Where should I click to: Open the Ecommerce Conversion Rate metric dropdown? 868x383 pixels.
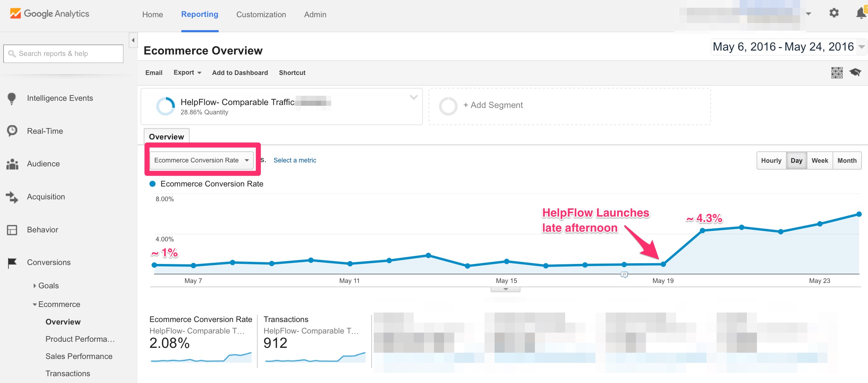coord(201,160)
